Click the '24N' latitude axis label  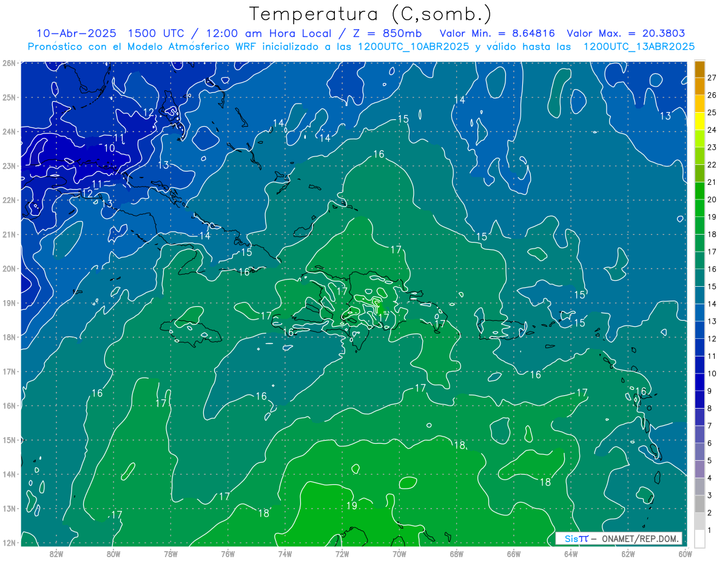pyautogui.click(x=8, y=132)
